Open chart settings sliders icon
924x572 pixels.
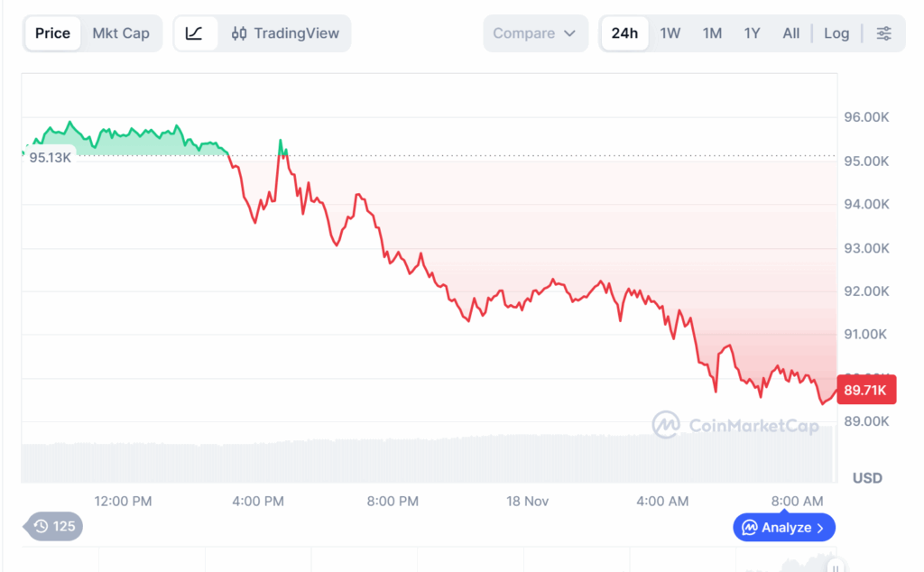(884, 33)
